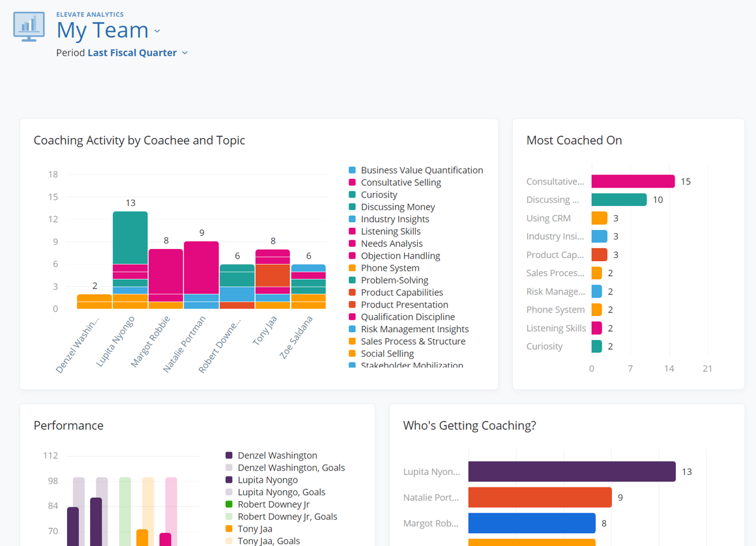Image resolution: width=756 pixels, height=546 pixels.
Task: Click Denzel Washington's orange column in coaching activity chart
Action: pos(94,301)
